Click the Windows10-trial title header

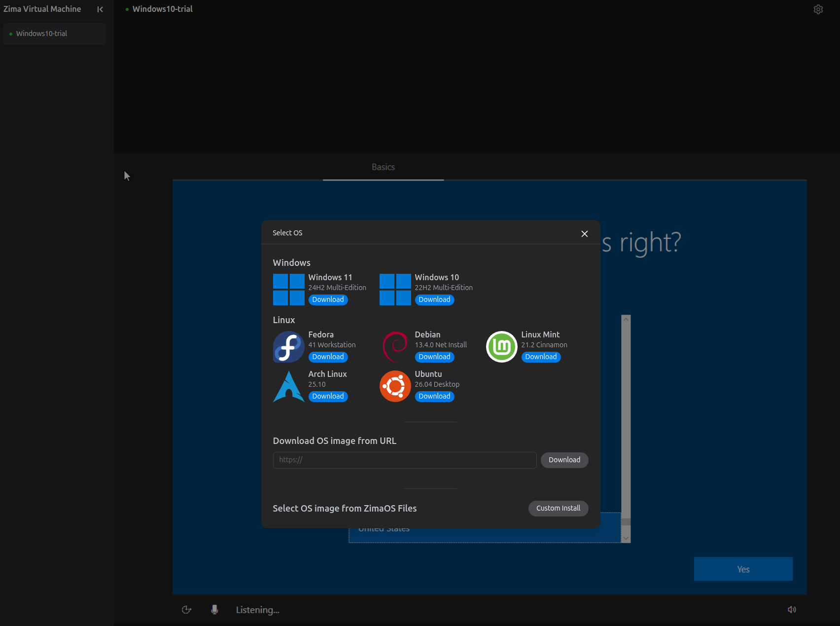(163, 9)
